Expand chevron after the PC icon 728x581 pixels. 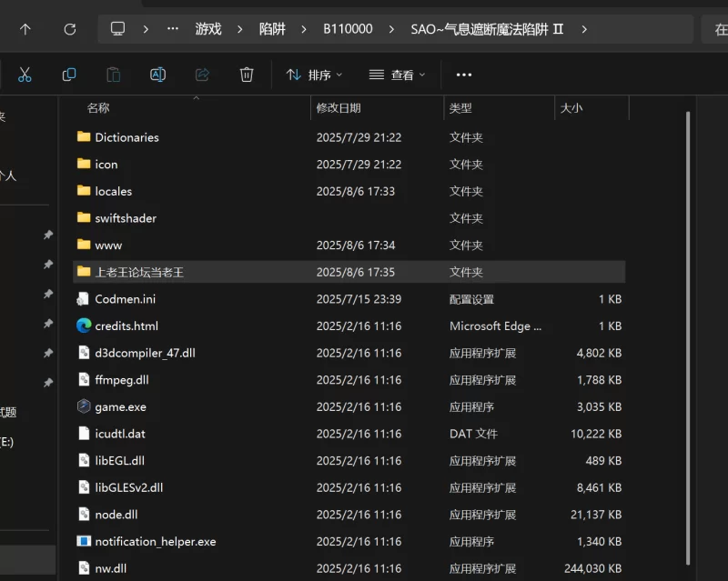(146, 29)
